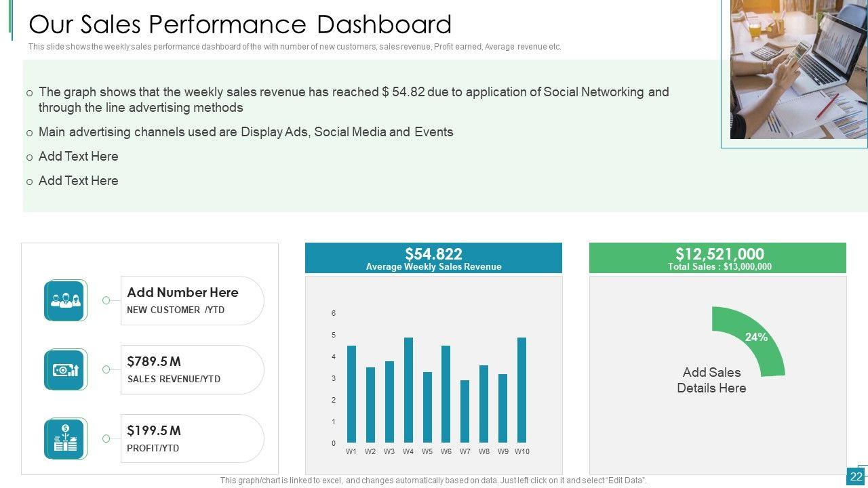Click the $789.5 M sales revenue value
868x488 pixels.
pyautogui.click(x=154, y=361)
